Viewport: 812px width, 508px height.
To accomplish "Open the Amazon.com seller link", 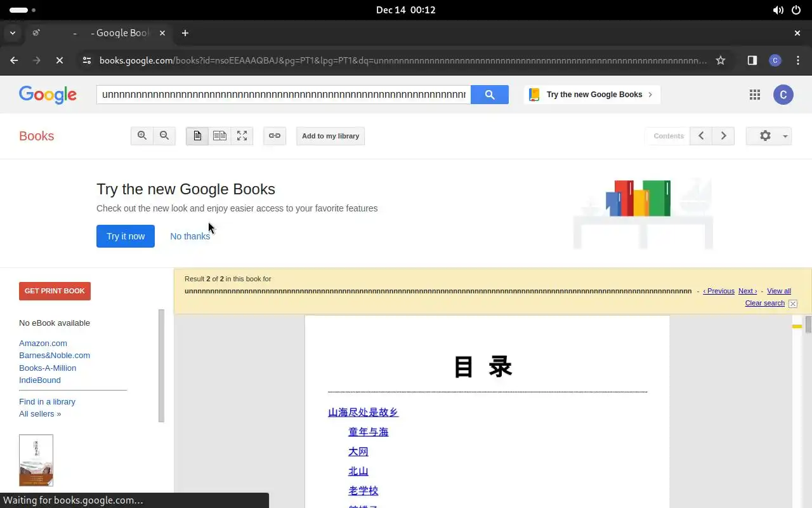I will click(x=43, y=343).
